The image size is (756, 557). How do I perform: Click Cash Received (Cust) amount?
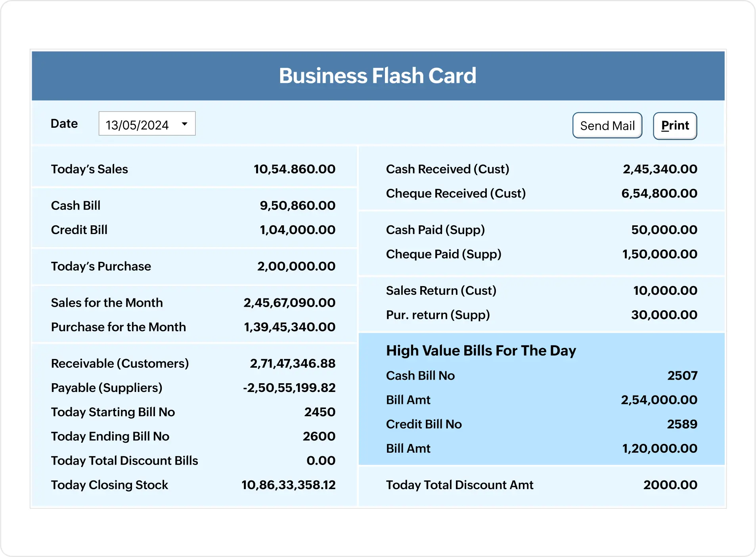(x=659, y=169)
